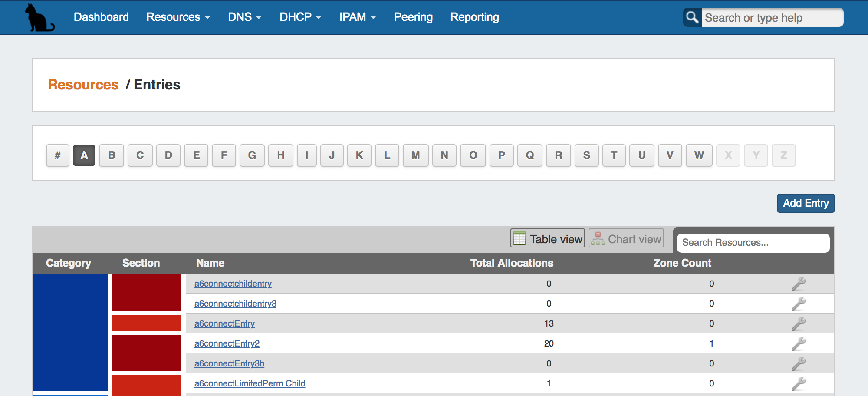868x396 pixels.
Task: Expand the IPAM dropdown menu
Action: (x=358, y=17)
